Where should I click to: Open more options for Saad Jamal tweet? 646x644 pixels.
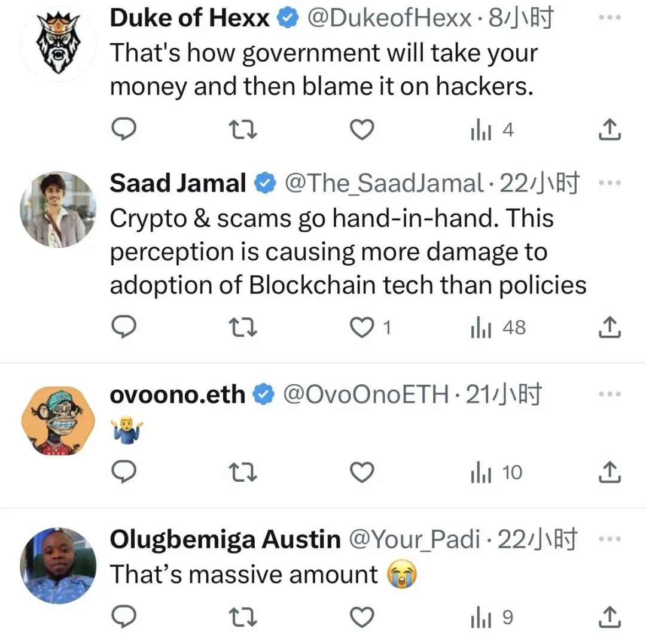[610, 182]
